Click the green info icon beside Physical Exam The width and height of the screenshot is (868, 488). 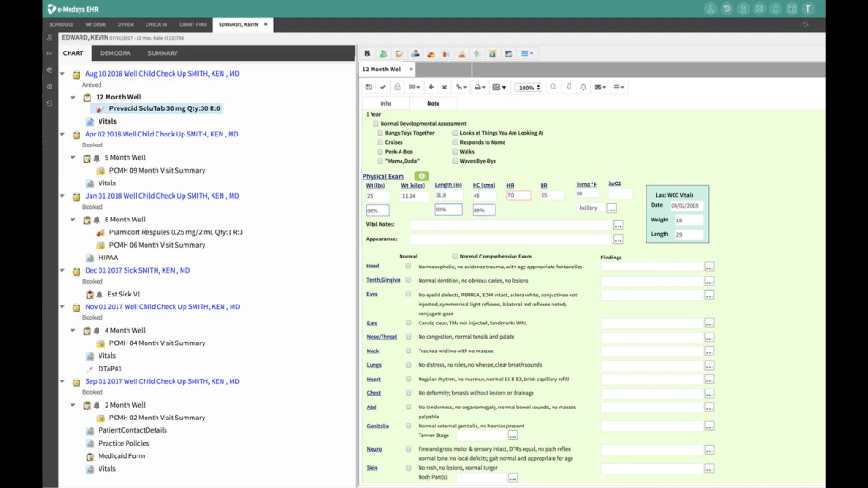pyautogui.click(x=421, y=176)
